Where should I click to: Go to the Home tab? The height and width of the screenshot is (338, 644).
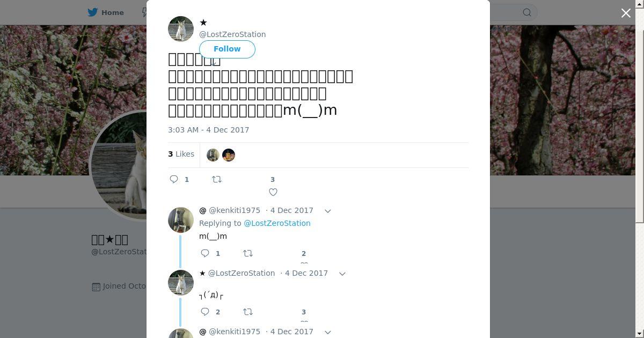[x=106, y=12]
